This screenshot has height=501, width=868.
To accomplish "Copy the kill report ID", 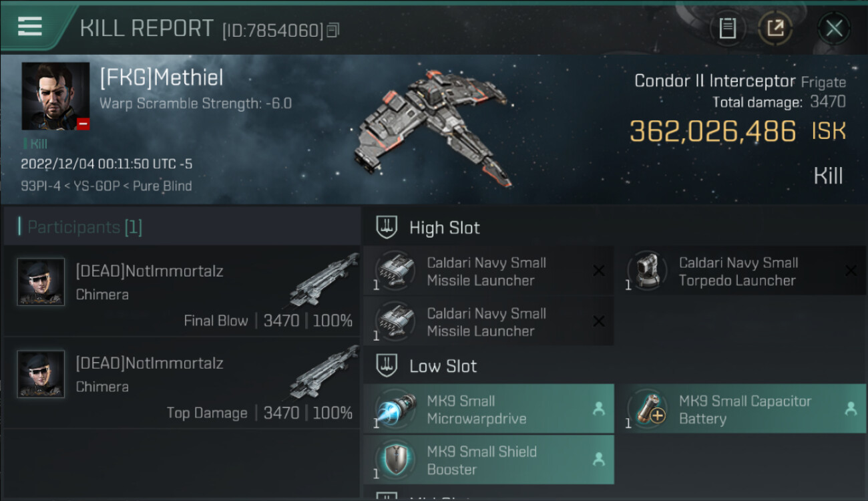I will pyautogui.click(x=333, y=30).
